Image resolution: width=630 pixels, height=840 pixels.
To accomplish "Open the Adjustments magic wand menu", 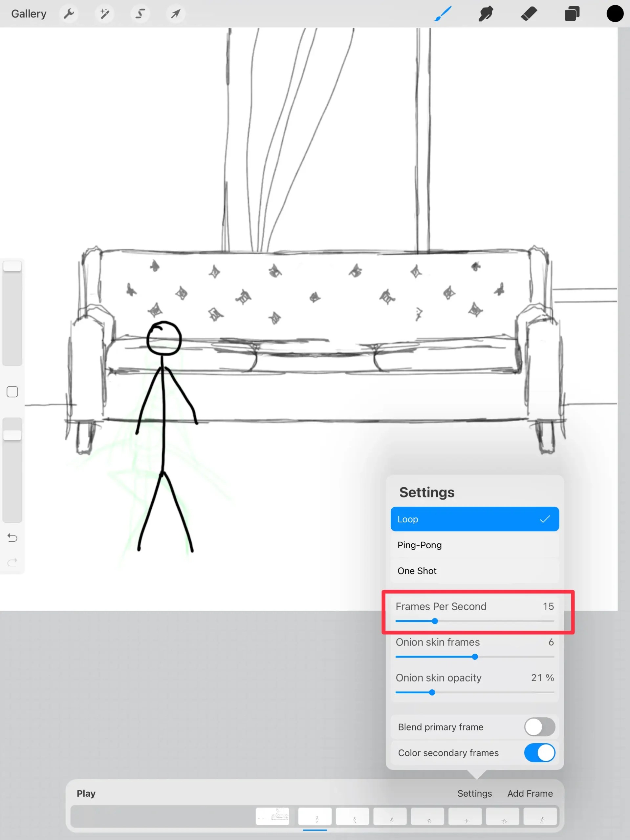I will [104, 14].
